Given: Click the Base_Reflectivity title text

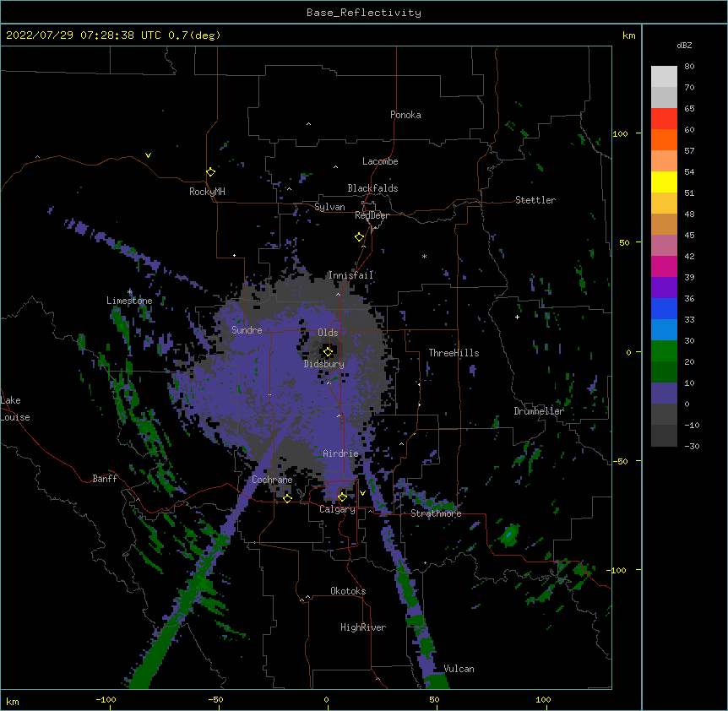Looking at the screenshot, I should [x=364, y=13].
